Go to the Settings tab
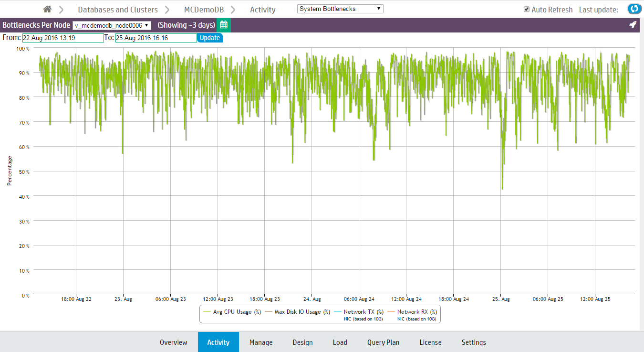 point(474,342)
